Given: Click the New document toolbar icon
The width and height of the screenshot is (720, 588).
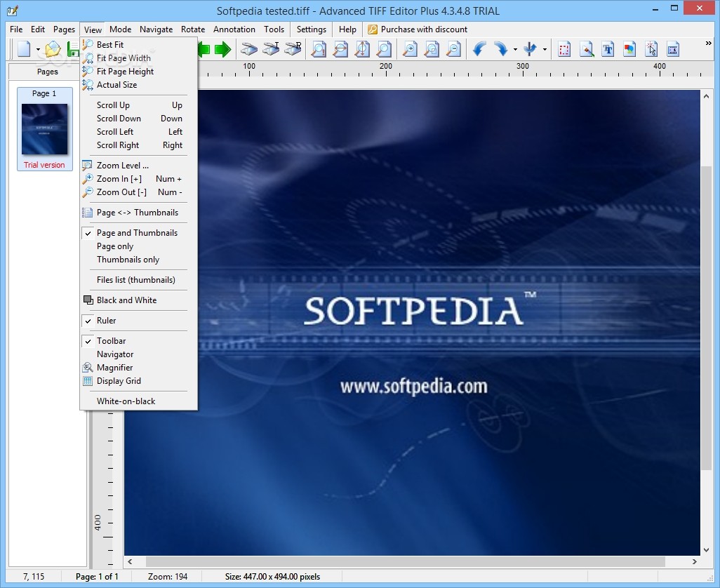Looking at the screenshot, I should (23, 48).
